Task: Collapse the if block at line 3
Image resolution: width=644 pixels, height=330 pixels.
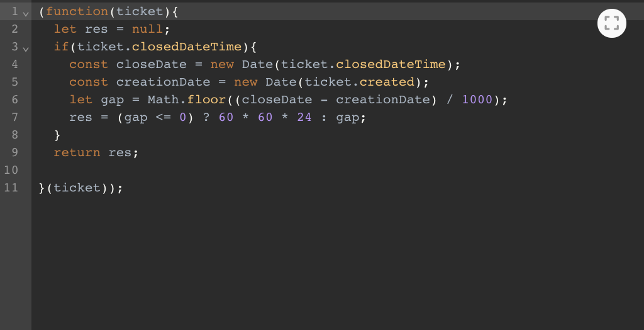Action: point(25,49)
